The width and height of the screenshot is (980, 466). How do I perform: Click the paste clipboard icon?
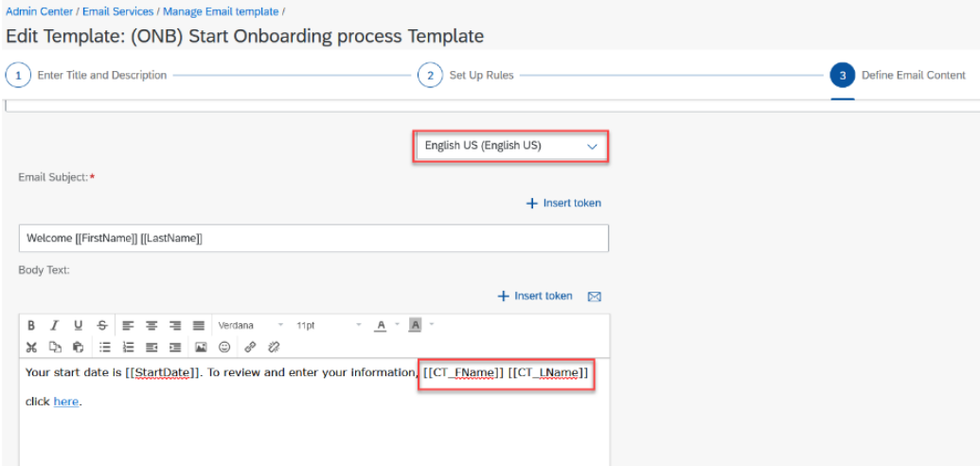78,348
